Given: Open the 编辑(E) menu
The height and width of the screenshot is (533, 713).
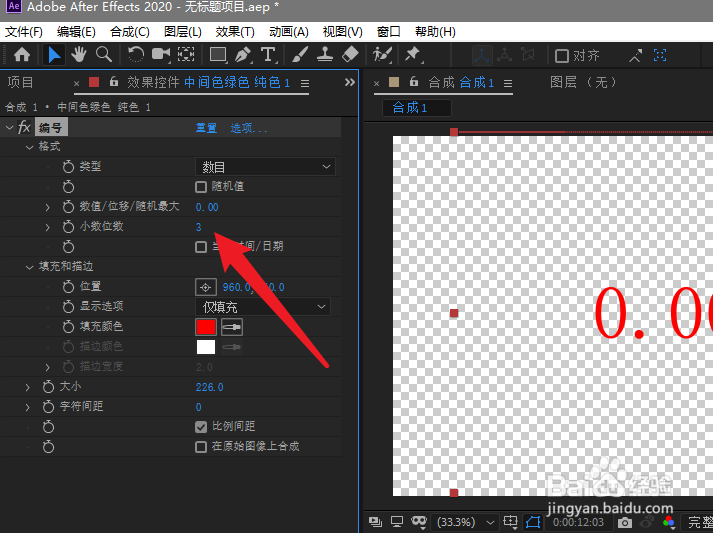Looking at the screenshot, I should (76, 32).
